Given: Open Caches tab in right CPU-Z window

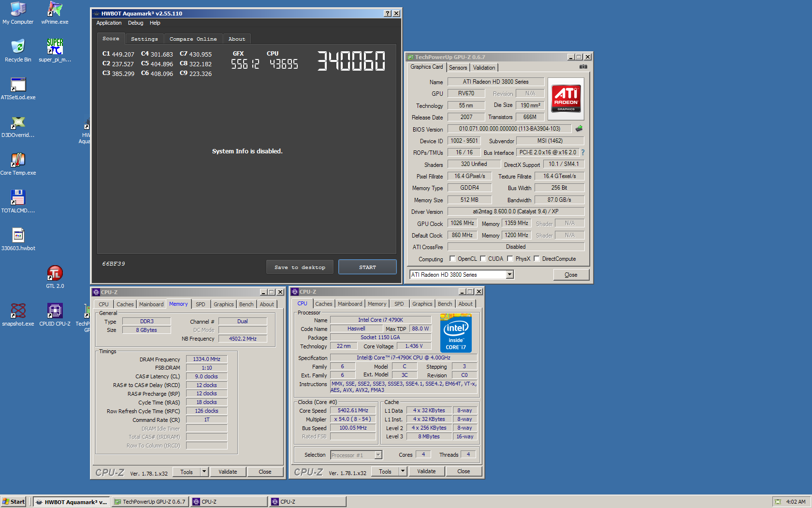Looking at the screenshot, I should [324, 304].
